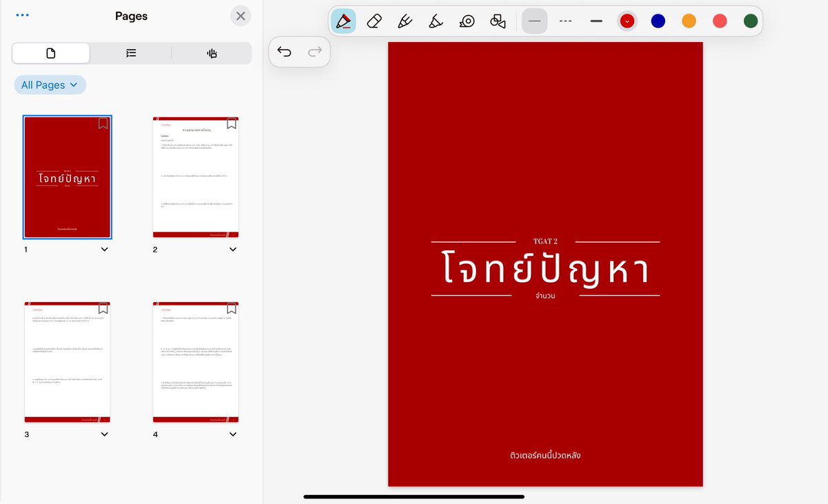
Task: Select the thick stroke width option
Action: [595, 21]
